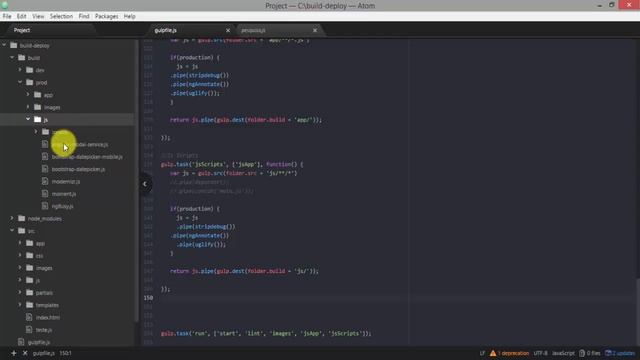Open teste.js from the src folder
The image size is (640, 360).
(x=44, y=330)
